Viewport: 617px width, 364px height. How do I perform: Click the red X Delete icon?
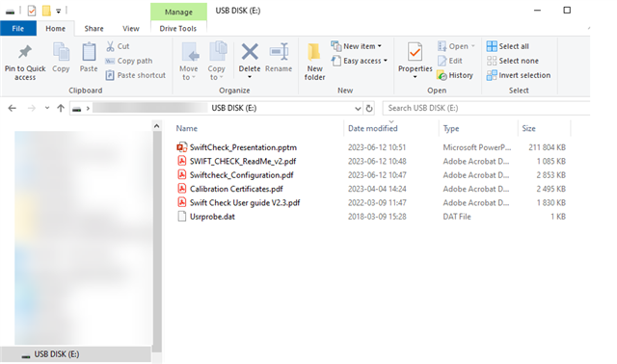point(250,52)
